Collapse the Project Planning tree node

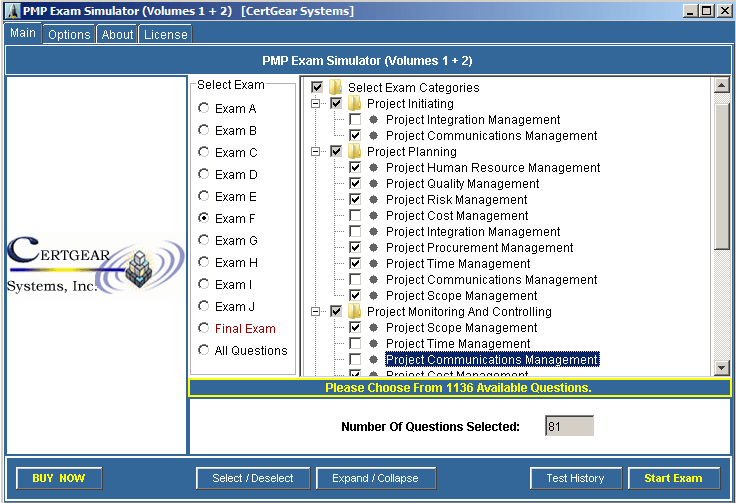(315, 151)
